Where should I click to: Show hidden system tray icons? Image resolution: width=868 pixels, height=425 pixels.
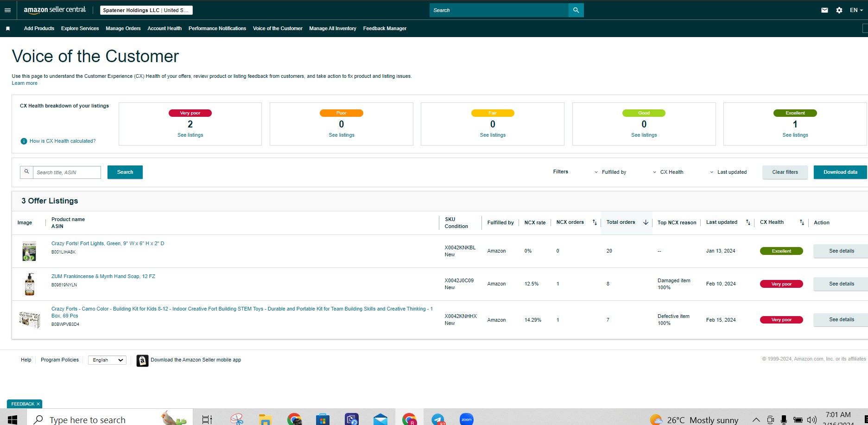pos(756,420)
